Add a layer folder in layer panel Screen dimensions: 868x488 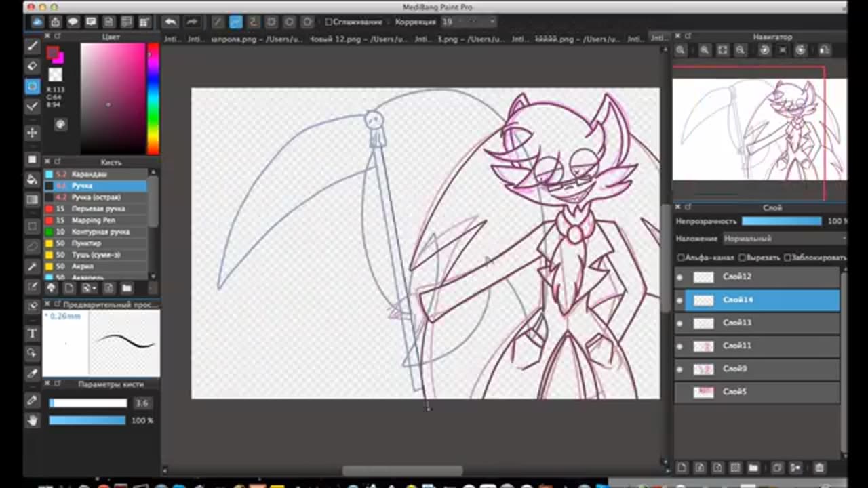click(x=753, y=468)
